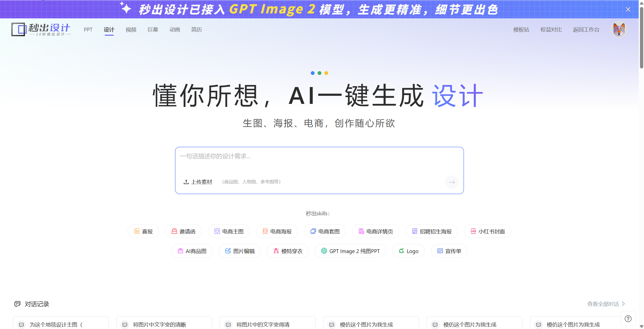Go to the 巨幕 tab
The image size is (644, 329).
(153, 30)
